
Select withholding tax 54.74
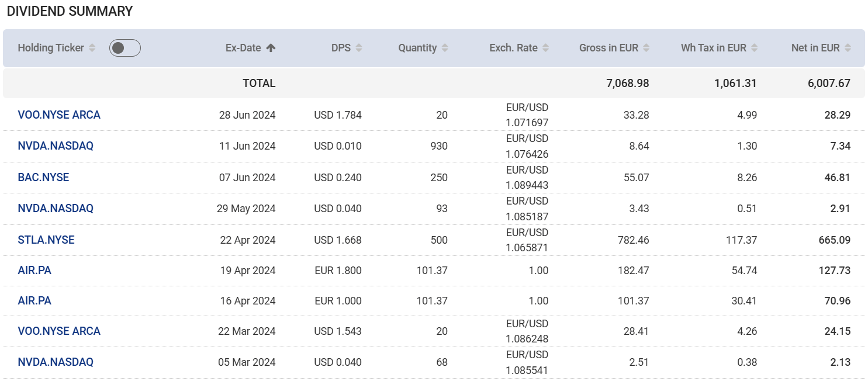pyautogui.click(x=743, y=271)
